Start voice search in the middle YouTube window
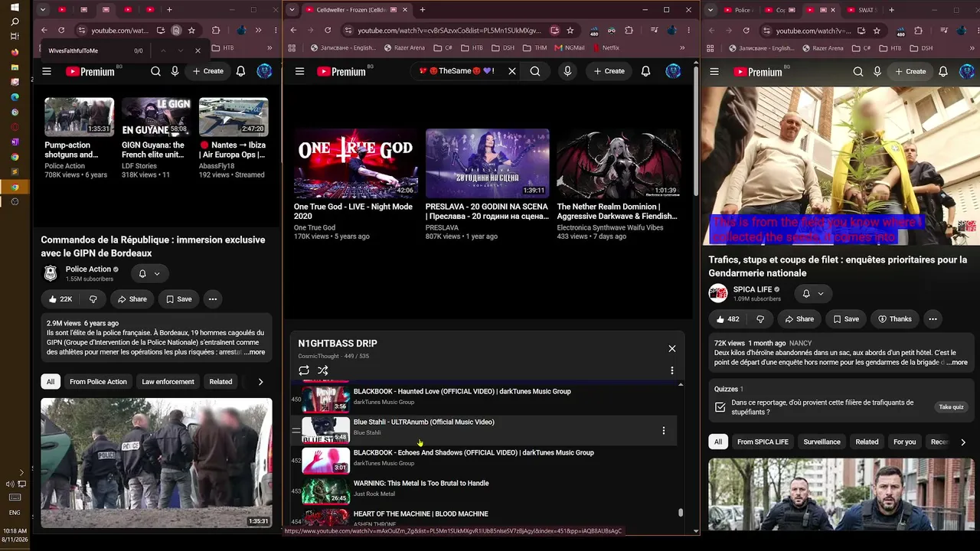This screenshot has height=551, width=980. pyautogui.click(x=567, y=71)
